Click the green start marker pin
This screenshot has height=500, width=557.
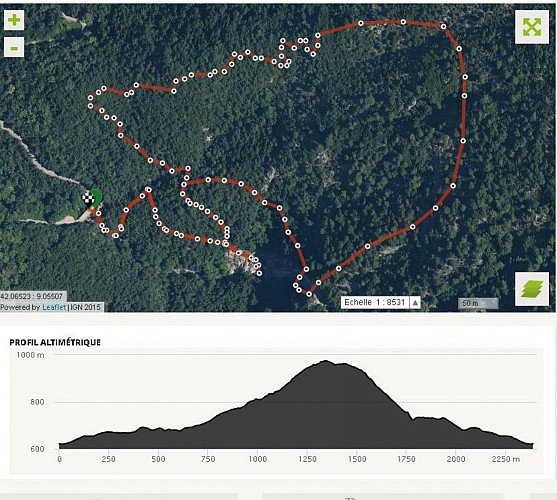(x=96, y=196)
